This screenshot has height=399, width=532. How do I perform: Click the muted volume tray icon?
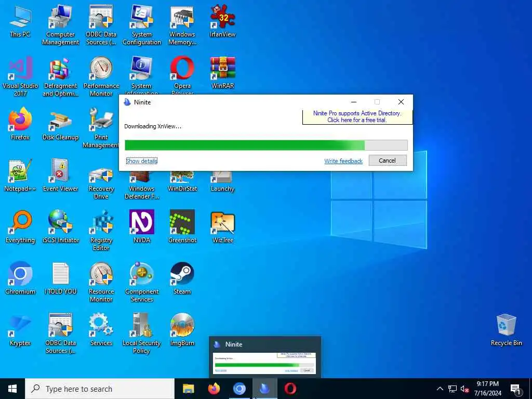(x=464, y=389)
